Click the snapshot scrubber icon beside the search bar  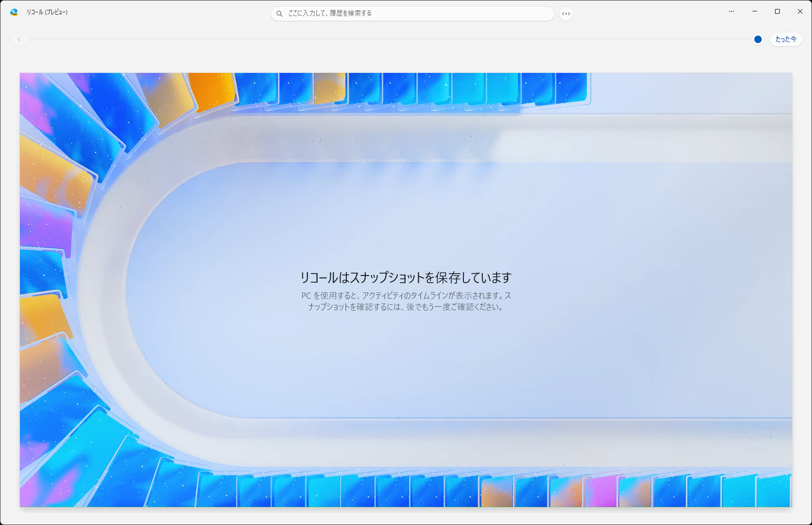click(x=566, y=14)
